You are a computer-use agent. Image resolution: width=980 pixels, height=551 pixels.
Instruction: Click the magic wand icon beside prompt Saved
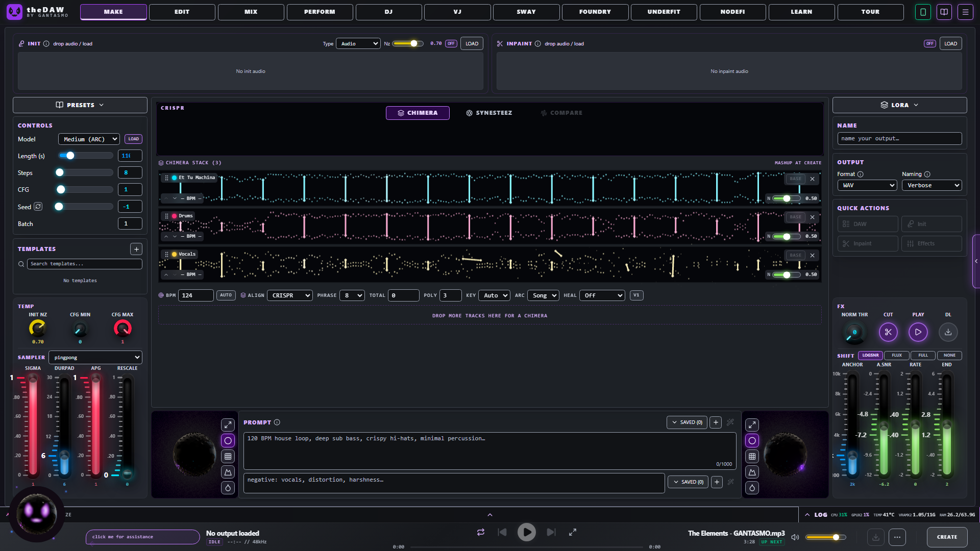point(730,422)
